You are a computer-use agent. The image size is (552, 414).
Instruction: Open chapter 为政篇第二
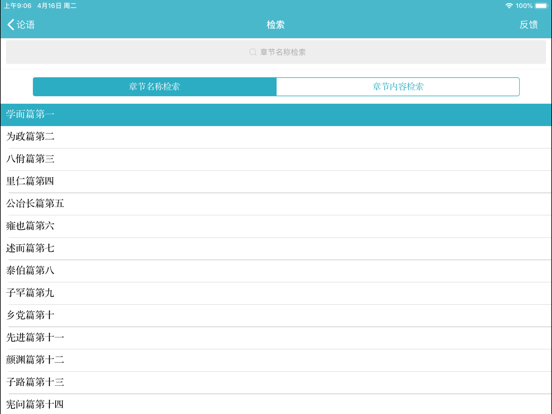pos(276,137)
